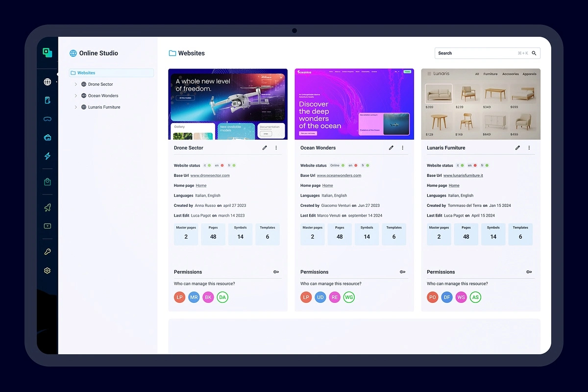588x392 pixels.
Task: Click the Search input field
Action: click(475, 53)
